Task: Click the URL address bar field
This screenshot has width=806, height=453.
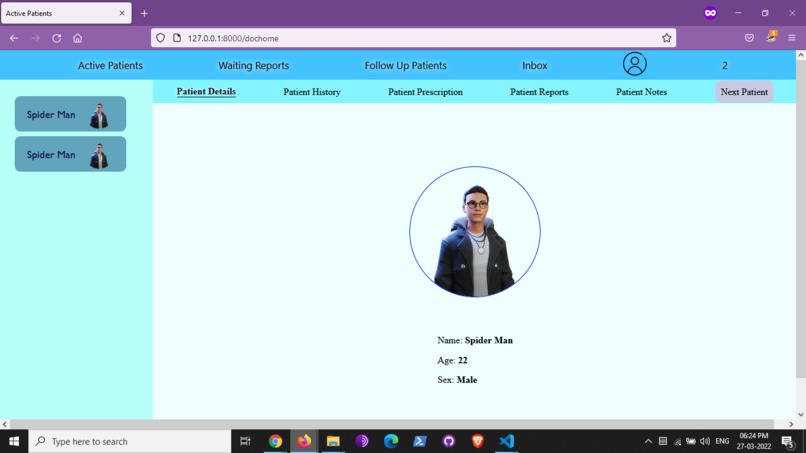Action: click(413, 38)
